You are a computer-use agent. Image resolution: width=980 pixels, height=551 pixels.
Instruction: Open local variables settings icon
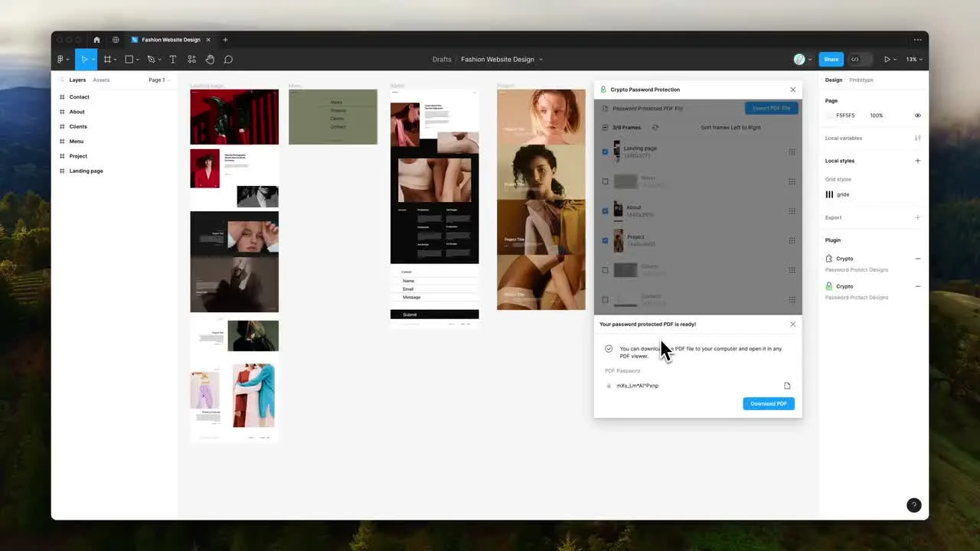click(917, 139)
